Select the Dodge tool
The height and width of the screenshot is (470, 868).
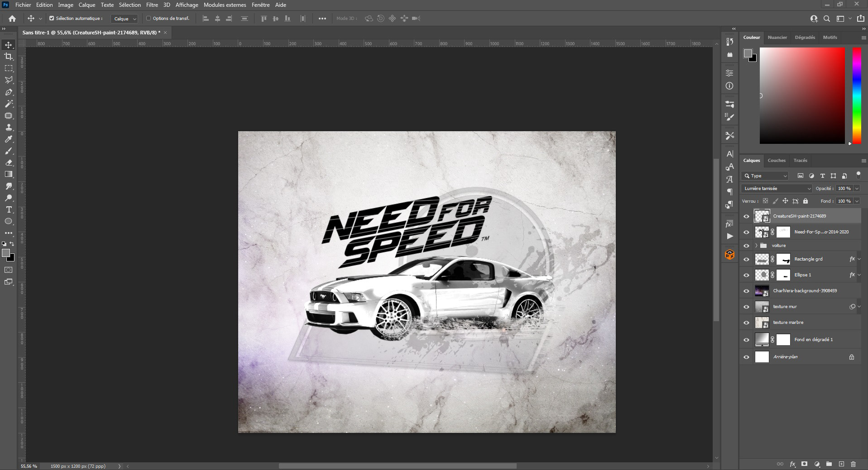click(x=9, y=198)
